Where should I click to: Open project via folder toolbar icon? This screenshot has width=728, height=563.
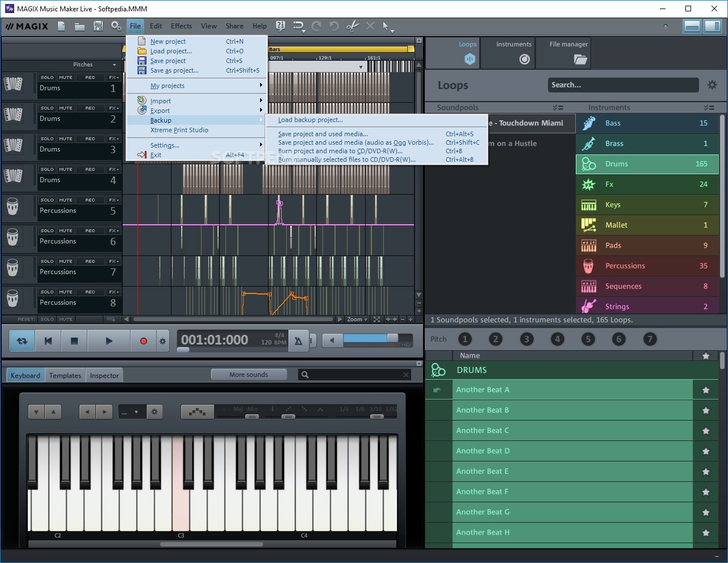tap(80, 26)
